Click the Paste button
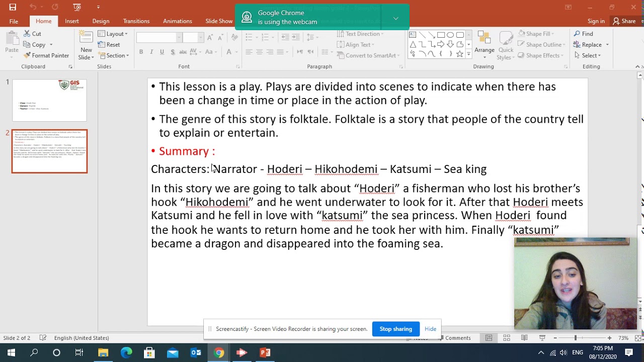This screenshot has width=644, height=362. (x=12, y=44)
